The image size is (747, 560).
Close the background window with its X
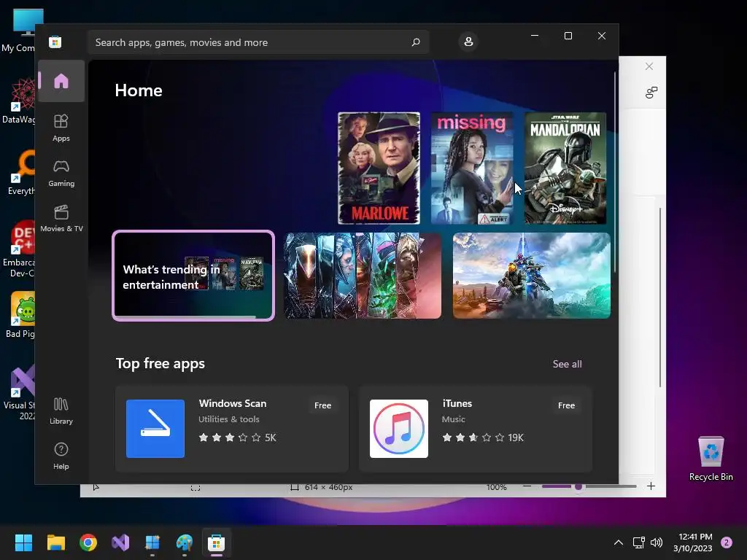click(x=649, y=66)
